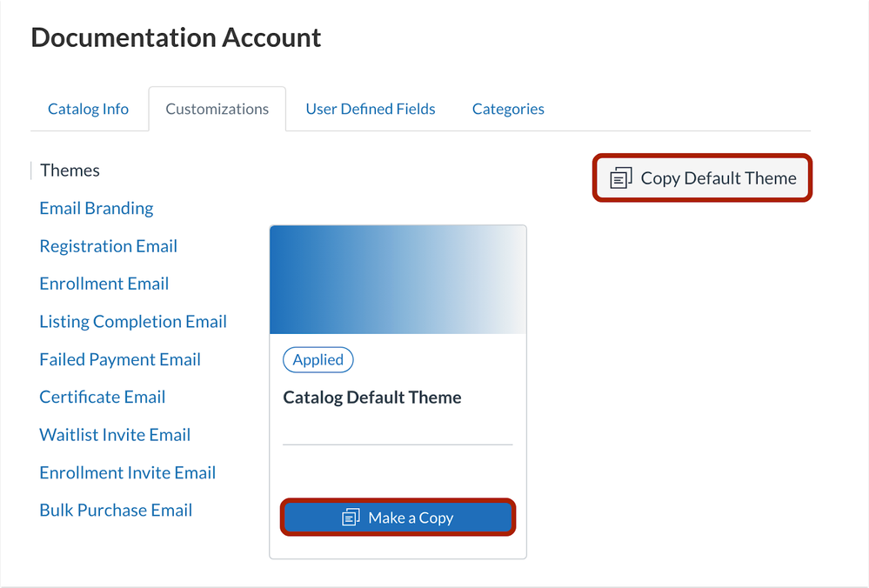Image resolution: width=869 pixels, height=588 pixels.
Task: Open Email Branding settings
Action: click(x=97, y=209)
